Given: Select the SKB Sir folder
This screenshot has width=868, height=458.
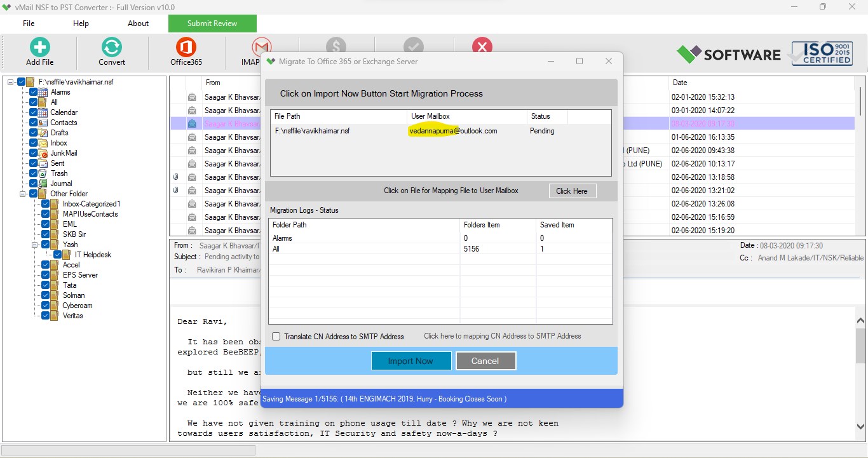Looking at the screenshot, I should (74, 234).
